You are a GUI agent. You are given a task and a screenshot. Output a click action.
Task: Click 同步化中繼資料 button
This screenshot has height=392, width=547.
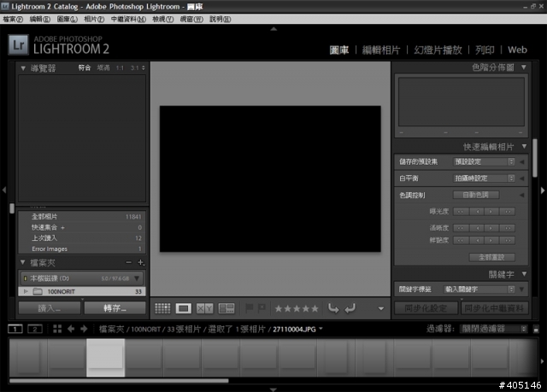(495, 308)
